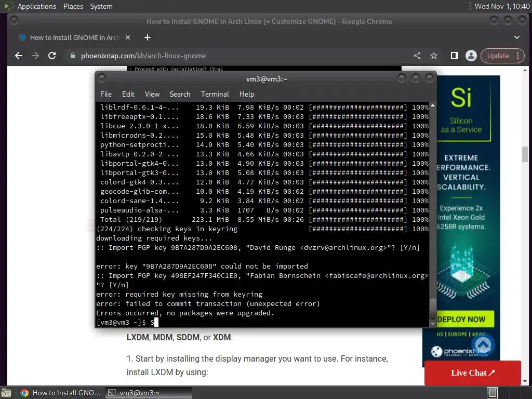Click the workspace switcher icon
Screen dimensions: 532x399
point(492,393)
